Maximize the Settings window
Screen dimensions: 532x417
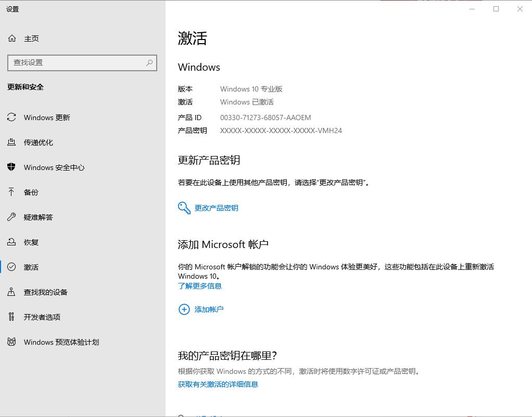coord(496,9)
